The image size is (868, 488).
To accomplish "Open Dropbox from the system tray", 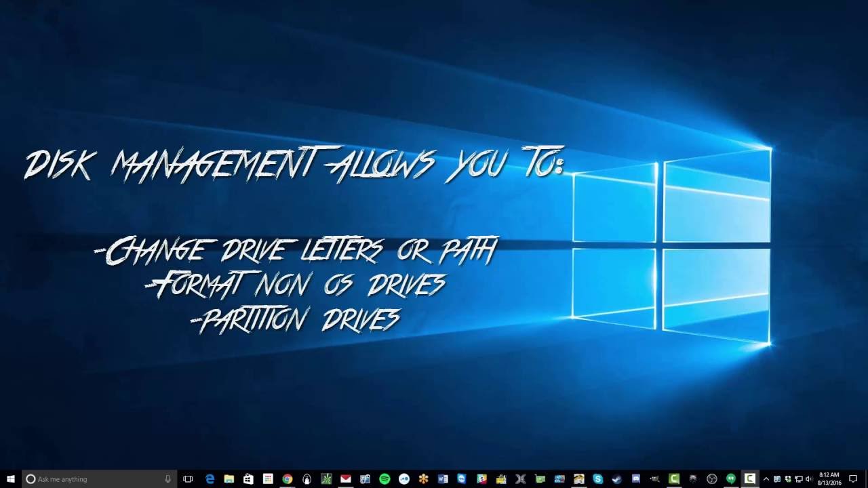I will [787, 479].
